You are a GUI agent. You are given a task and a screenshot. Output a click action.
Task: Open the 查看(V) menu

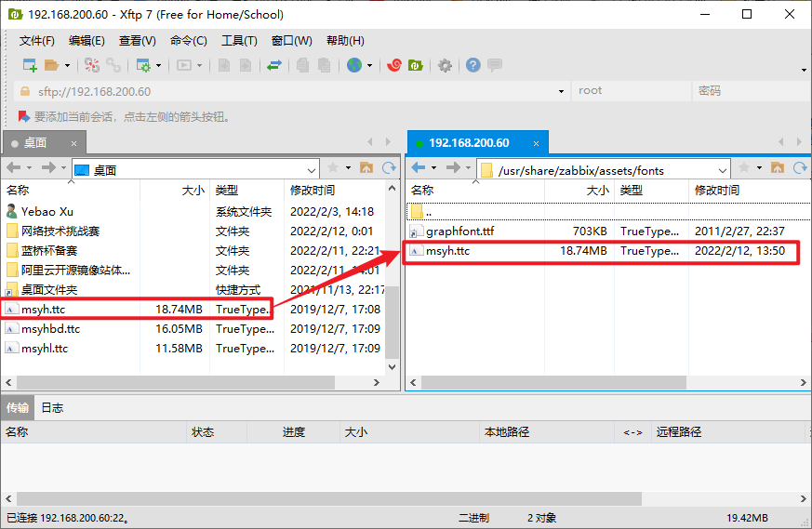point(138,40)
